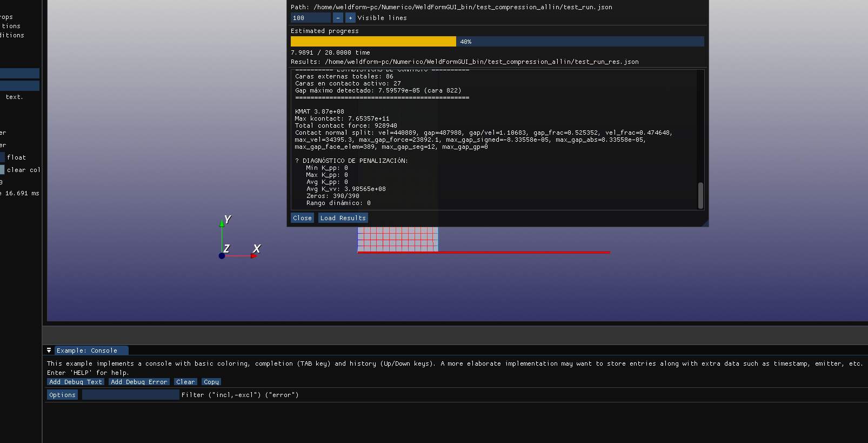Viewport: 868px width, 443px height.
Task: Select the Example: Console tab
Action: pyautogui.click(x=87, y=351)
